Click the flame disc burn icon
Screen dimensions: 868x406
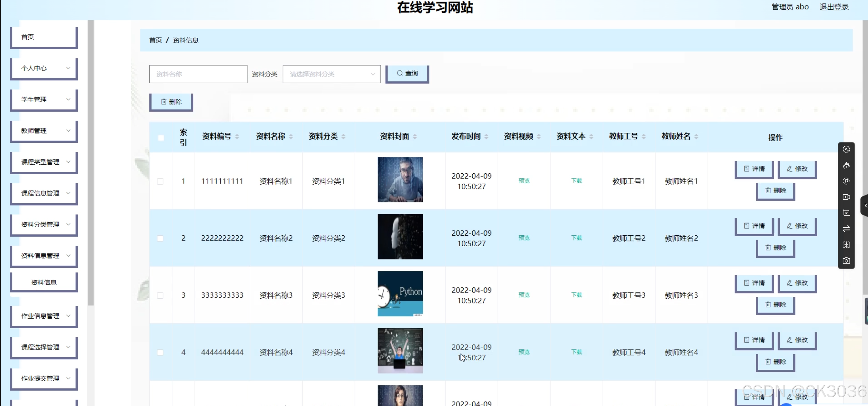click(846, 165)
